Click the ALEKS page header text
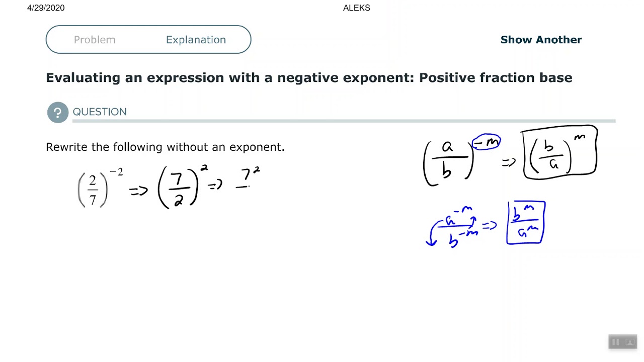 tap(356, 8)
